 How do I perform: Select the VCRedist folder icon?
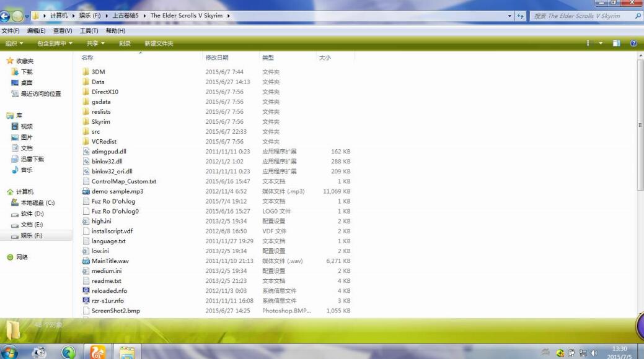click(x=86, y=141)
